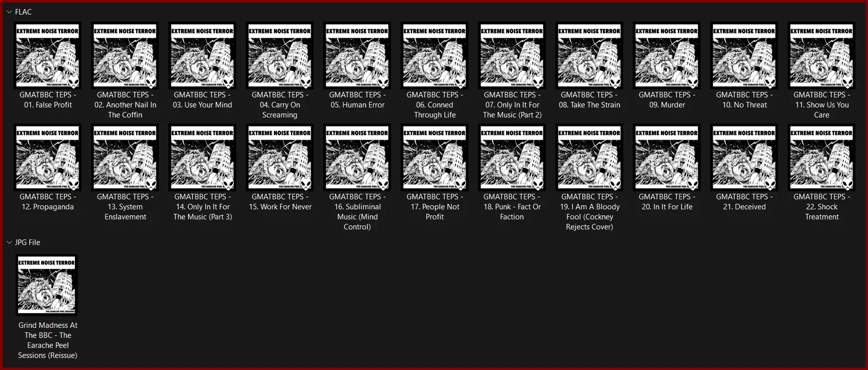Image resolution: width=868 pixels, height=370 pixels.
Task: Click the file name '22. Shock Treatment'
Action: [822, 207]
